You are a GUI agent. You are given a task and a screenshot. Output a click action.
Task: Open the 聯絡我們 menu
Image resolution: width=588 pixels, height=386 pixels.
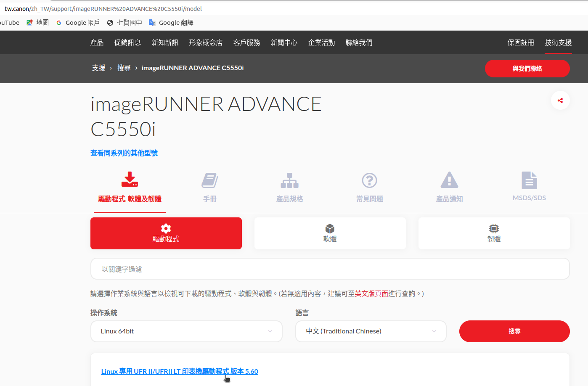(359, 42)
